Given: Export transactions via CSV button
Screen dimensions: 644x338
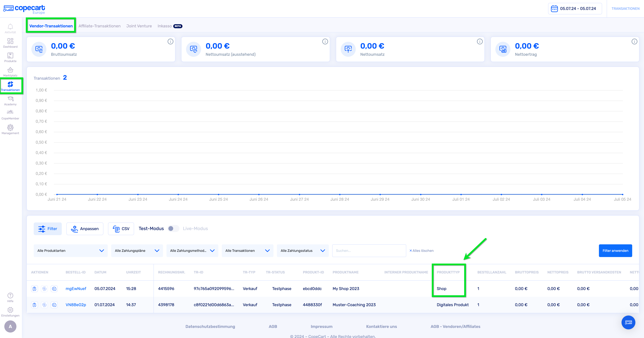Looking at the screenshot, I should tap(121, 229).
